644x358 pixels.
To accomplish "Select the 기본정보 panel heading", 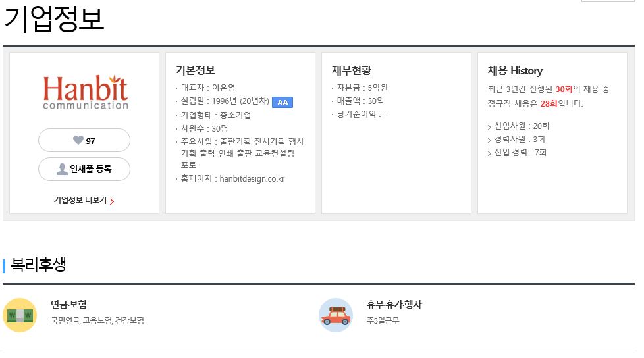I will pos(196,70).
